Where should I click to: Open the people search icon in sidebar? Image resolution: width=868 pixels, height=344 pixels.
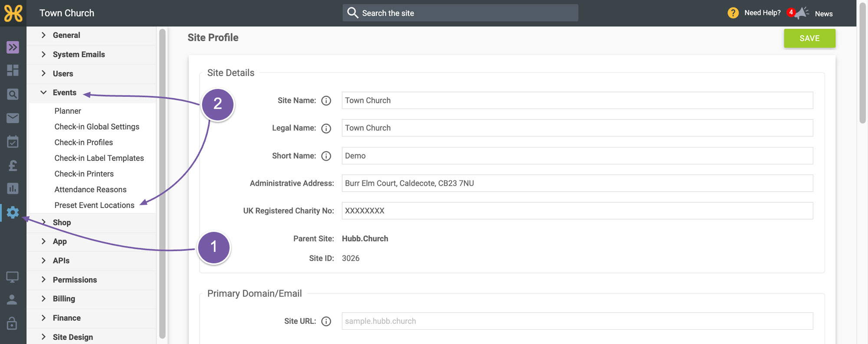point(13,94)
